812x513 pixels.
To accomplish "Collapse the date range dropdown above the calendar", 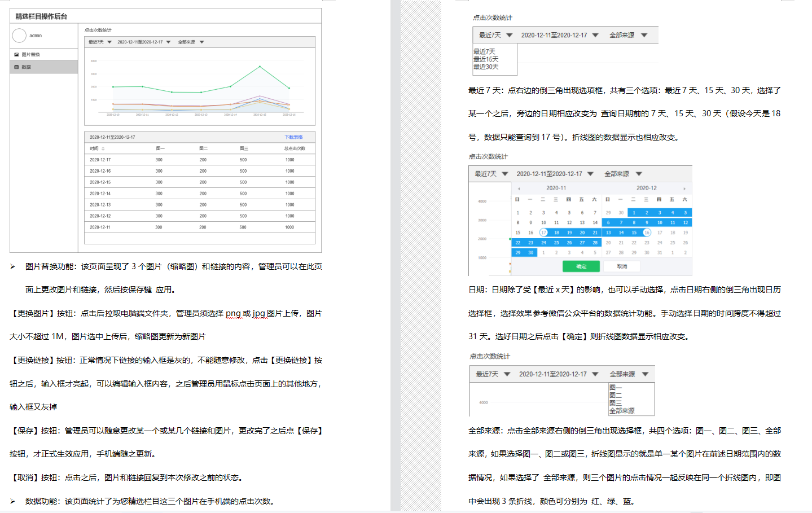I will (x=590, y=174).
